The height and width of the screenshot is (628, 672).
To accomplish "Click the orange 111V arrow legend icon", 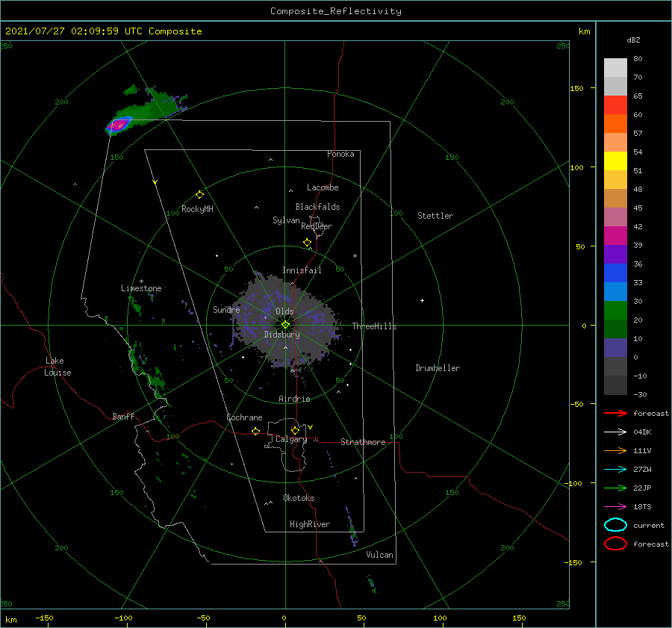I will (615, 450).
